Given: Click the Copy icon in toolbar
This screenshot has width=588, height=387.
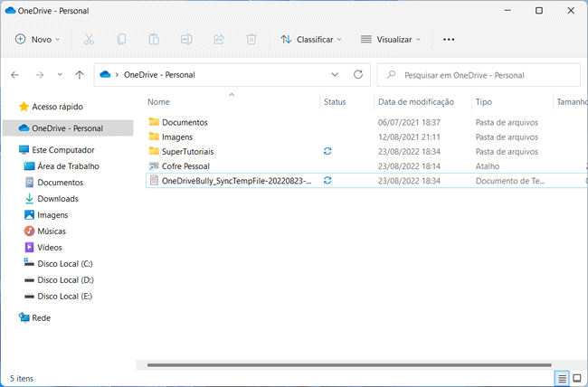Looking at the screenshot, I should point(121,40).
